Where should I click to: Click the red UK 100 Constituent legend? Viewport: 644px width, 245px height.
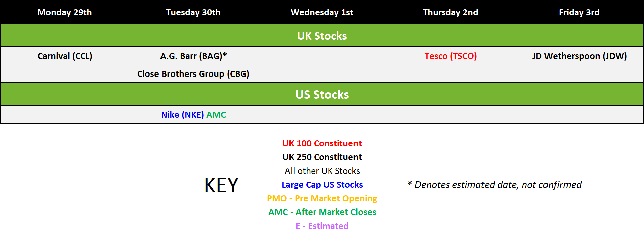click(322, 143)
